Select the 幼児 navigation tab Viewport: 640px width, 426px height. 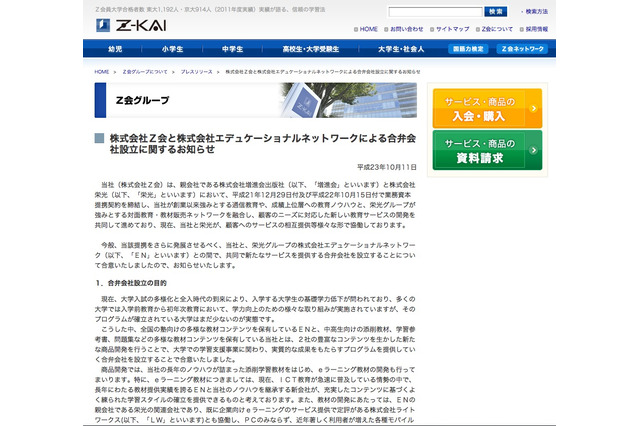click(x=115, y=49)
